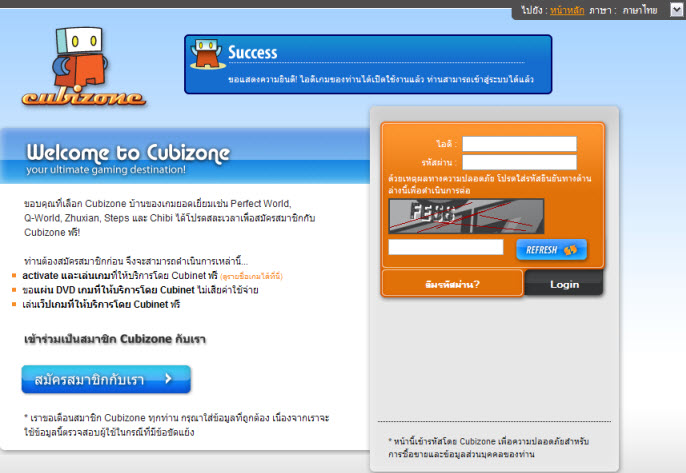Click the Success heading text

(x=252, y=53)
